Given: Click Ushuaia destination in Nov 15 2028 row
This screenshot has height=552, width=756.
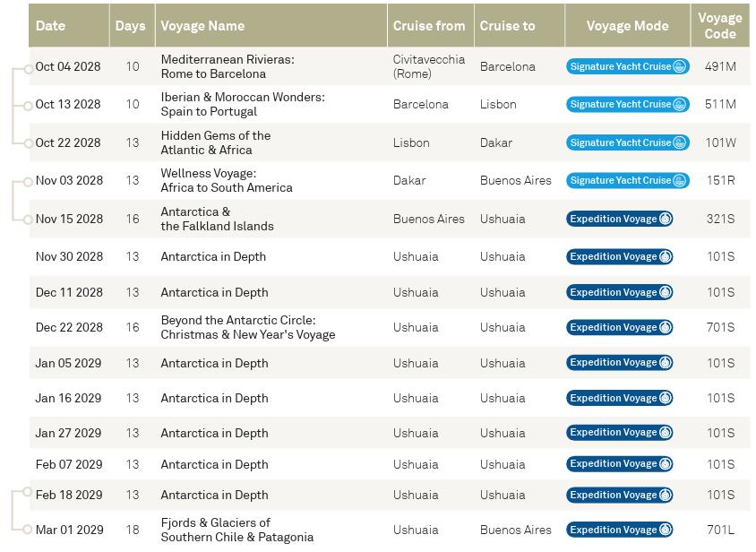Looking at the screenshot, I should coord(503,219).
